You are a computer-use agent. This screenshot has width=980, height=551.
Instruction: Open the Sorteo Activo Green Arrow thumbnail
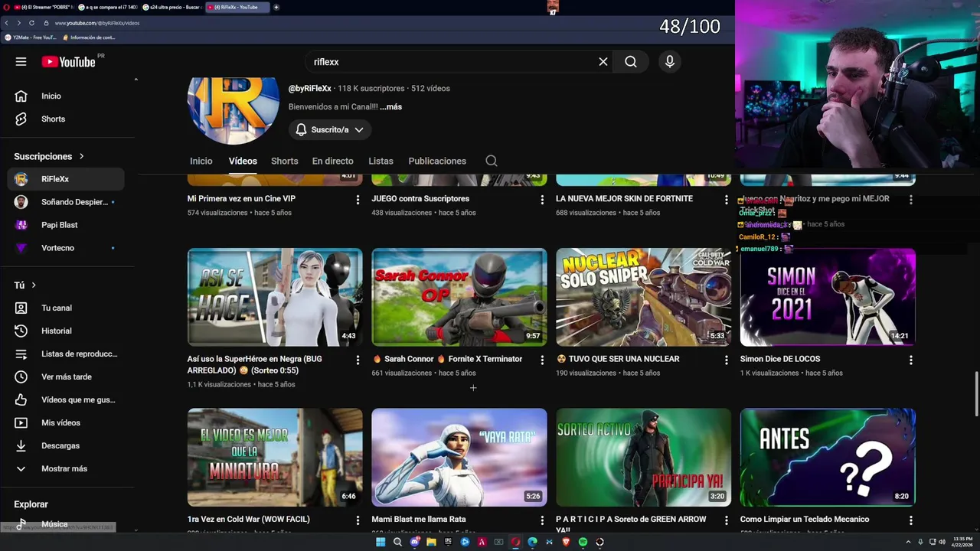coord(643,457)
